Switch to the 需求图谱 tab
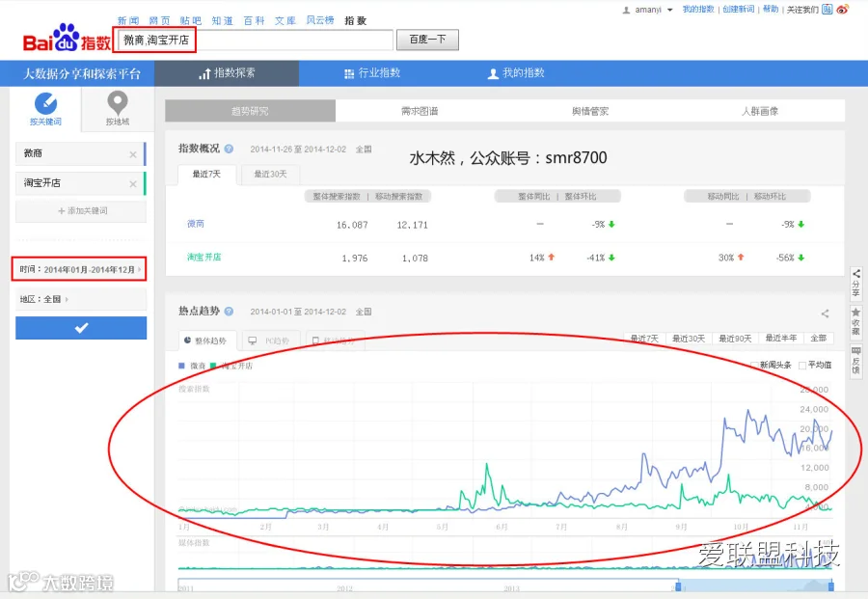This screenshot has width=868, height=599. click(x=420, y=111)
